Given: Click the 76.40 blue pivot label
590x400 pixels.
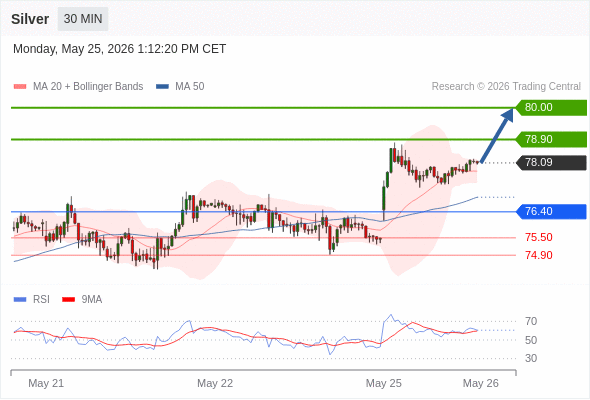Looking at the screenshot, I should point(551,211).
